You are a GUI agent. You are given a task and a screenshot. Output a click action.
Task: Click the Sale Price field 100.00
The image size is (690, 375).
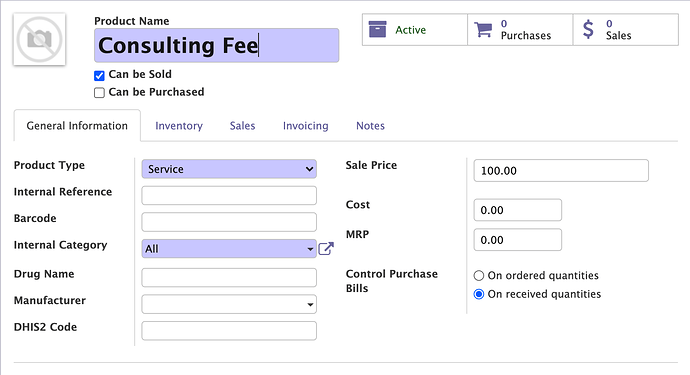(x=561, y=170)
